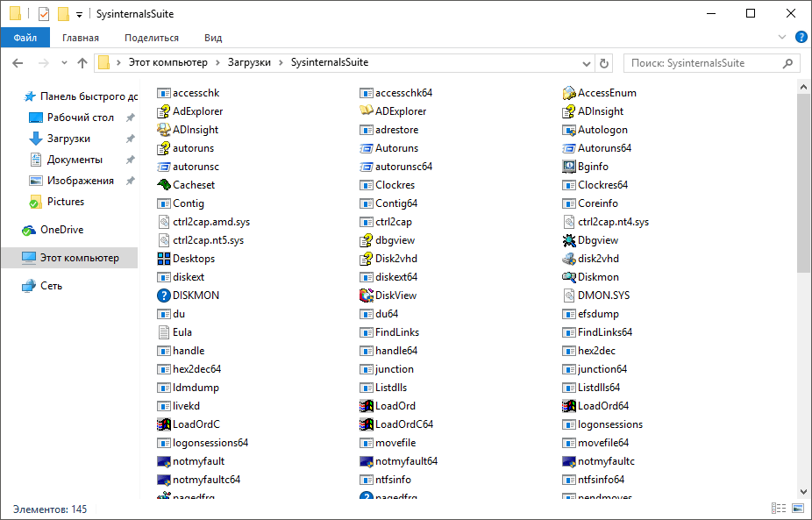Image resolution: width=812 pixels, height=520 pixels.
Task: Select the efsdump file name
Action: (x=598, y=314)
